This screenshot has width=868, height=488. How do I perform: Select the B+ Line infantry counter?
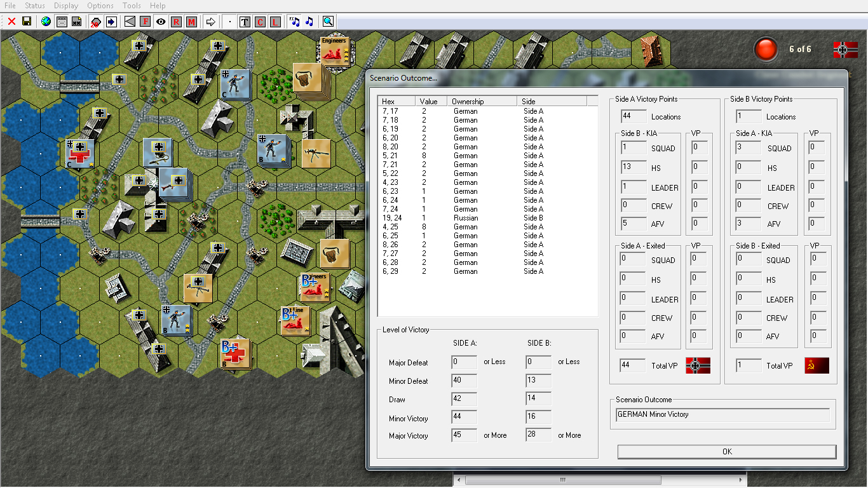pyautogui.click(x=295, y=321)
